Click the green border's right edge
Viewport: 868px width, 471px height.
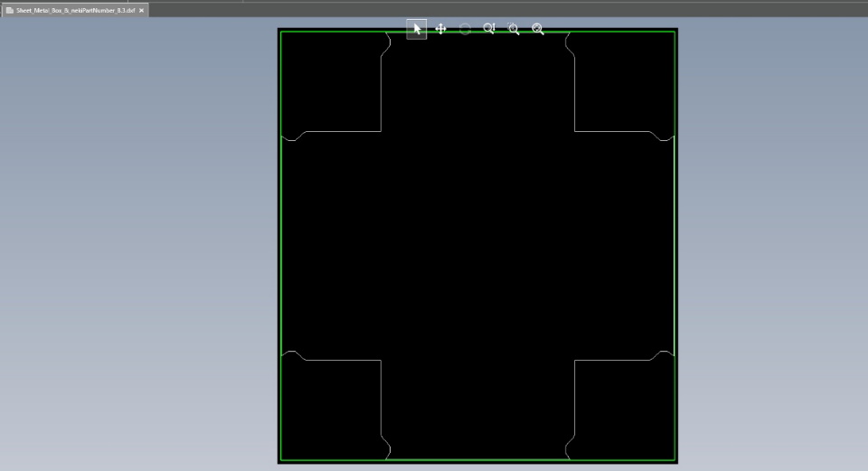(675, 244)
